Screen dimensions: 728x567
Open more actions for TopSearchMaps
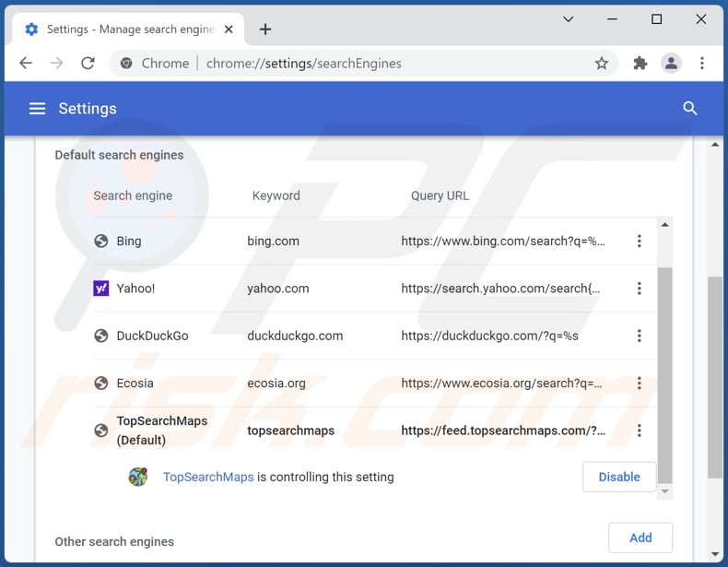pyautogui.click(x=639, y=431)
